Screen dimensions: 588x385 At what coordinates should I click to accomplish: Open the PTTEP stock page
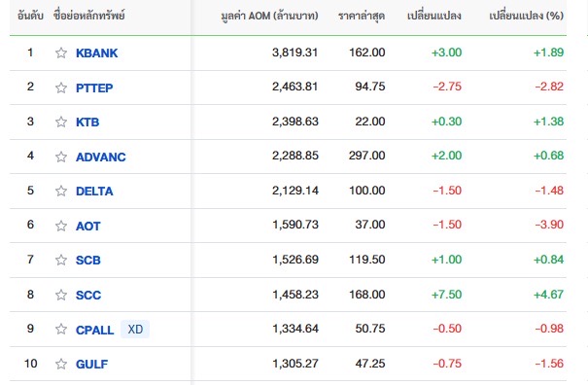tap(94, 88)
